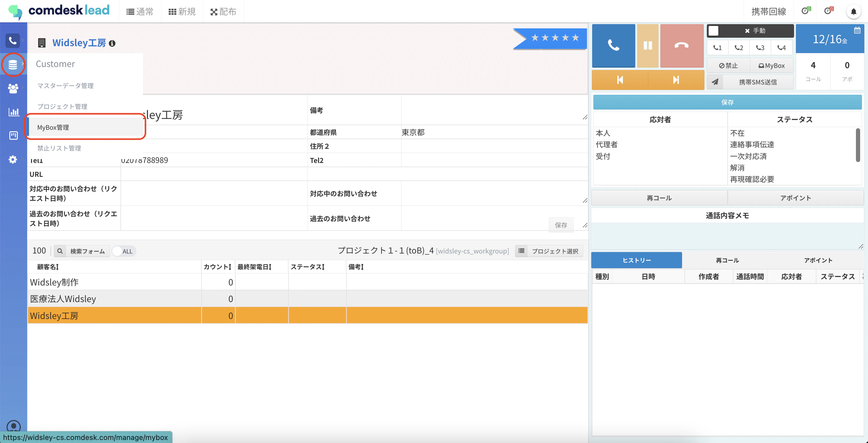Sort by 顧客名 column
Image resolution: width=868 pixels, height=443 pixels.
tap(48, 267)
